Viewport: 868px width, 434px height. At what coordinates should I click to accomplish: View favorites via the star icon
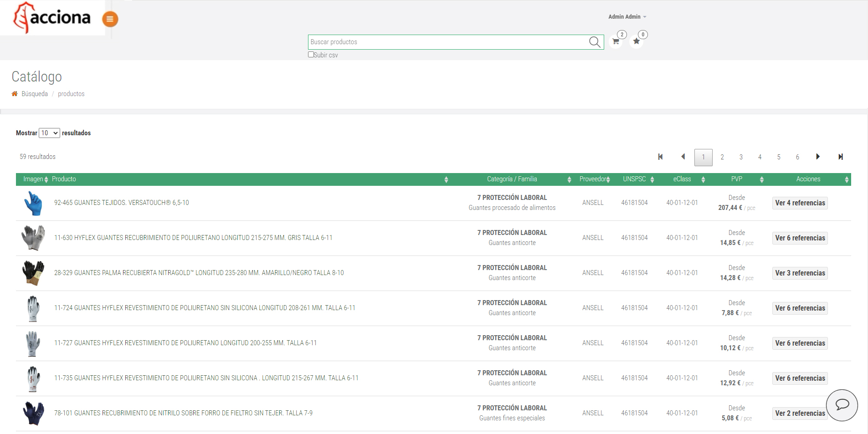click(x=636, y=41)
